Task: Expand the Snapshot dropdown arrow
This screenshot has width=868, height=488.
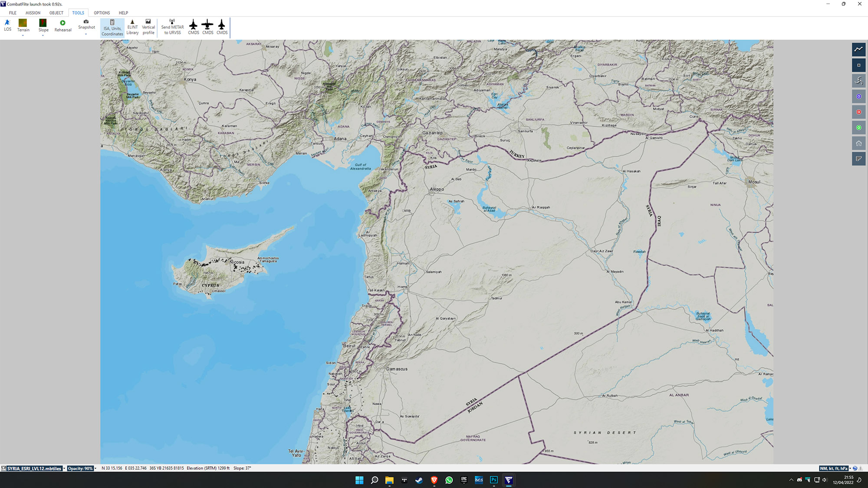Action: [x=86, y=34]
